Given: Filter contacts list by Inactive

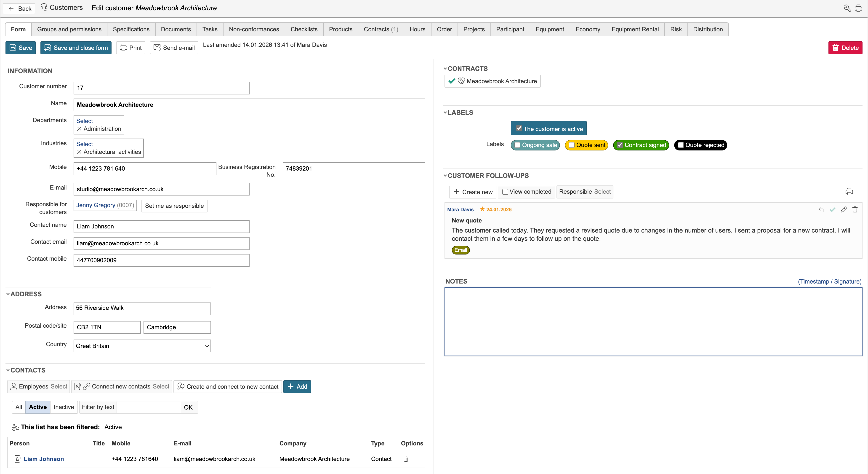Looking at the screenshot, I should pos(64,407).
